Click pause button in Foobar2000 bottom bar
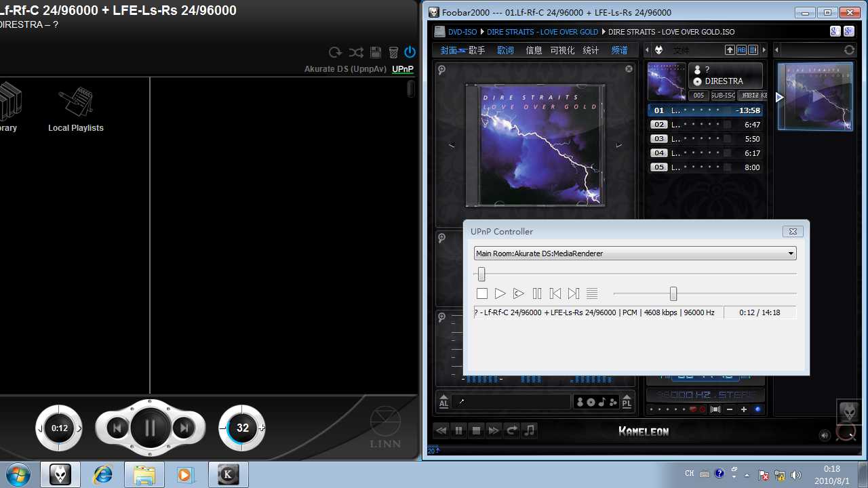868x488 pixels. tap(459, 430)
